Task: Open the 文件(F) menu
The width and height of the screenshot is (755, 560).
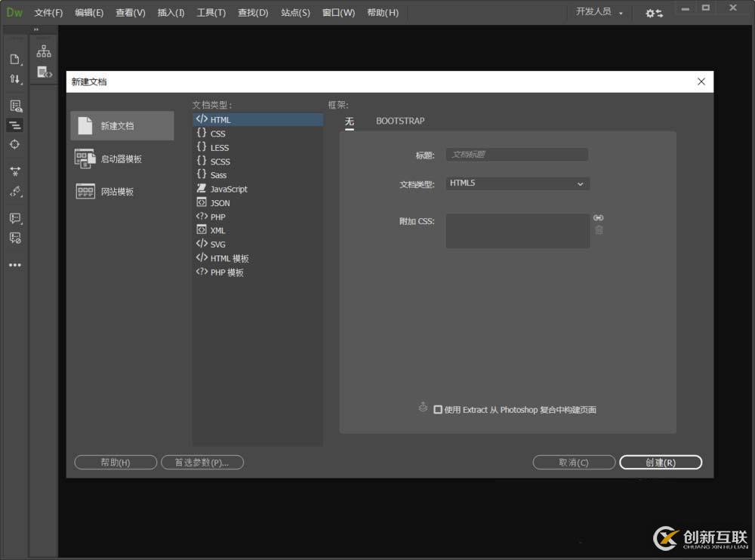Action: (x=48, y=13)
